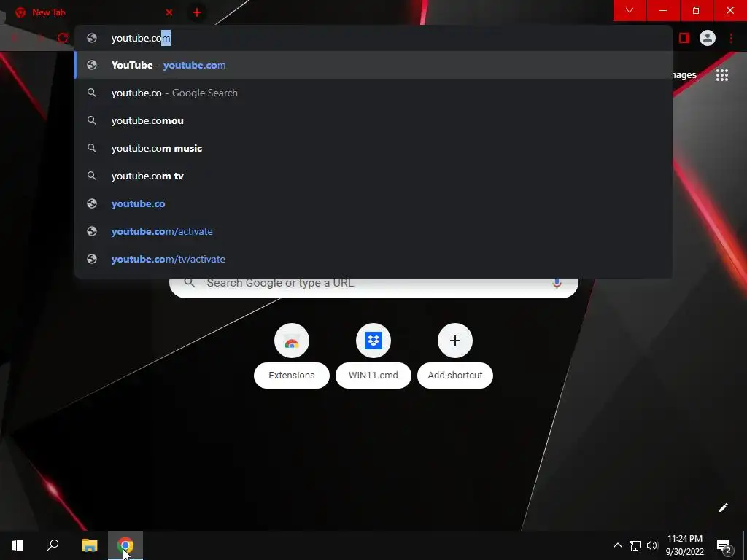Click the magnifier icon in the Google search box
The image size is (747, 560).
(189, 283)
